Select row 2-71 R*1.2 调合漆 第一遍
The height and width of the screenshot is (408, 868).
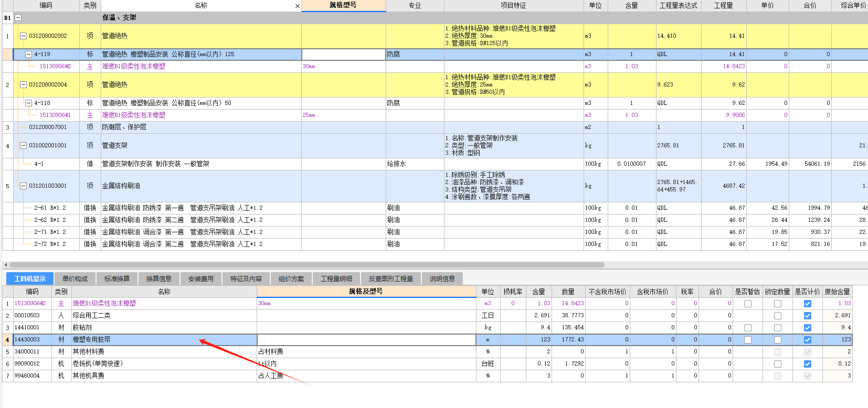click(x=435, y=232)
